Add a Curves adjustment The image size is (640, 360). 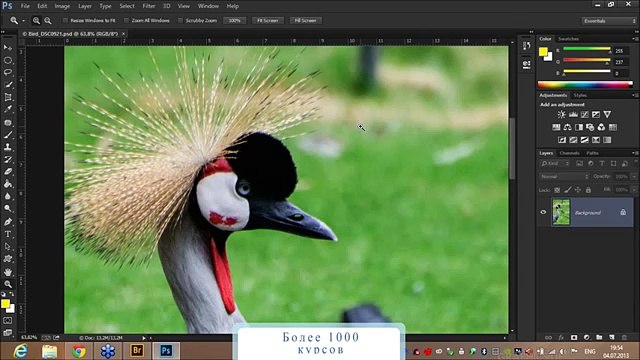(x=584, y=115)
